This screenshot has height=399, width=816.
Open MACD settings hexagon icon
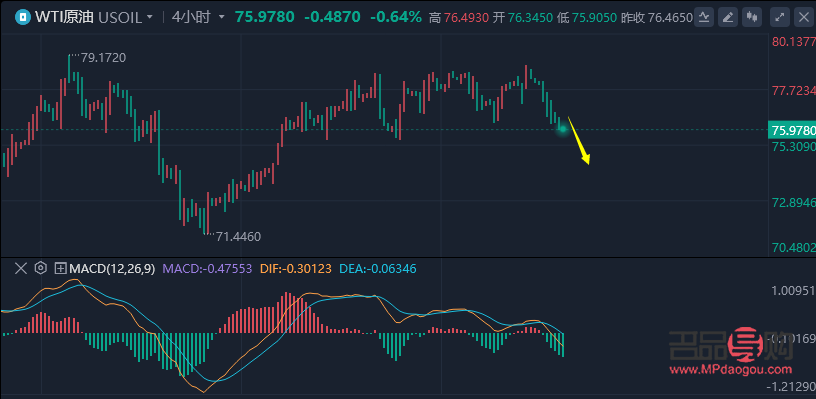point(41,268)
